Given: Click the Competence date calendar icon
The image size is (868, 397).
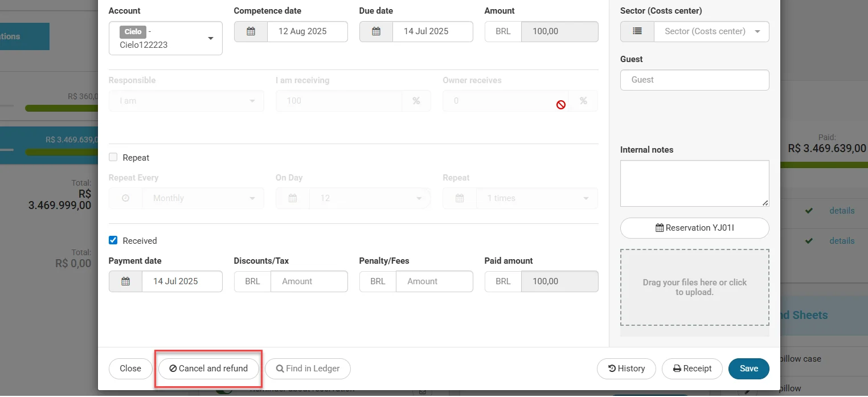Looking at the screenshot, I should pyautogui.click(x=251, y=31).
